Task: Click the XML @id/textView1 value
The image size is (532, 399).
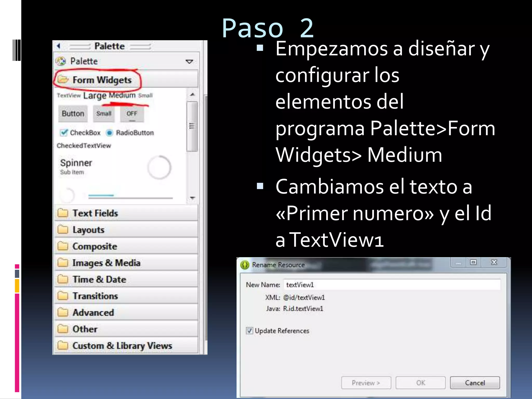Action: 304,297
